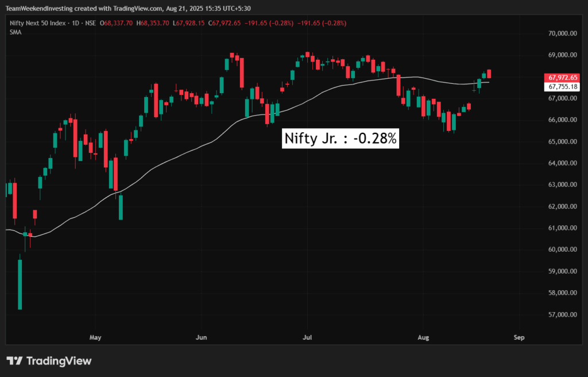Screen dimensions: 588x377
Task: Click the 70,000.00 price axis label
Action: (563, 33)
